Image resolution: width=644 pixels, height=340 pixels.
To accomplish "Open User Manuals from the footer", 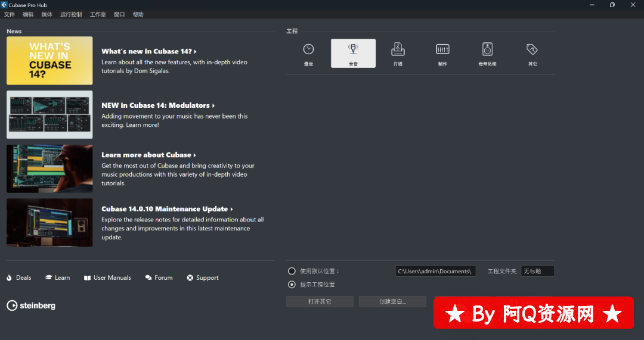I will tap(107, 277).
